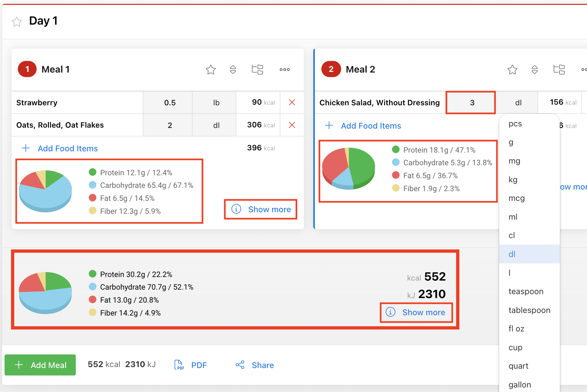Star Meal 1 as a favorite

pyautogui.click(x=211, y=69)
